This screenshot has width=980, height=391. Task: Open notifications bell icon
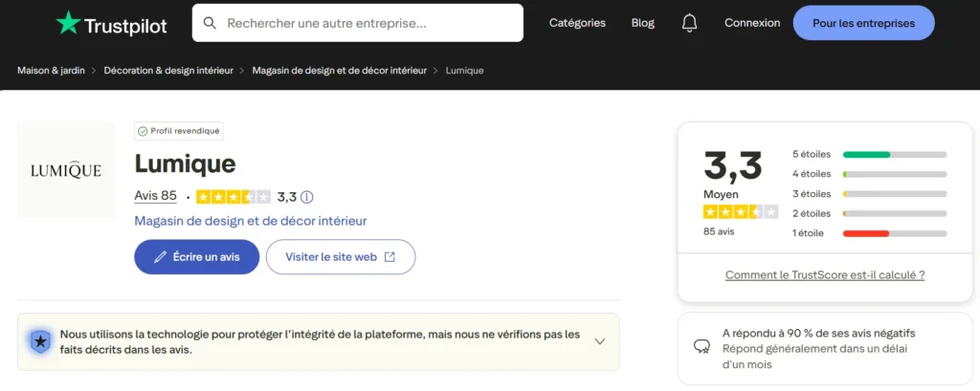pyautogui.click(x=689, y=23)
